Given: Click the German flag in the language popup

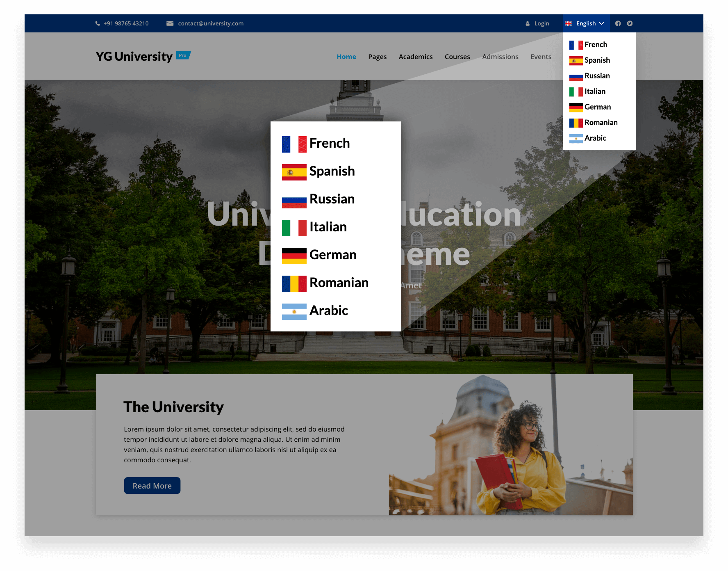Looking at the screenshot, I should 293,257.
